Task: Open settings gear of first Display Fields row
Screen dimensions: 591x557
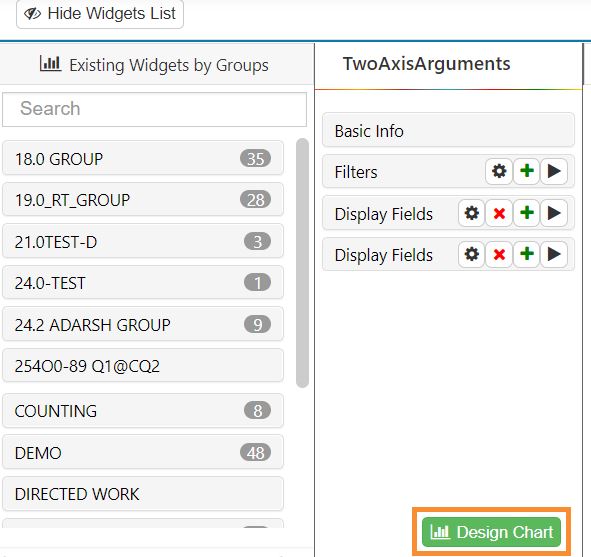Action: [472, 213]
